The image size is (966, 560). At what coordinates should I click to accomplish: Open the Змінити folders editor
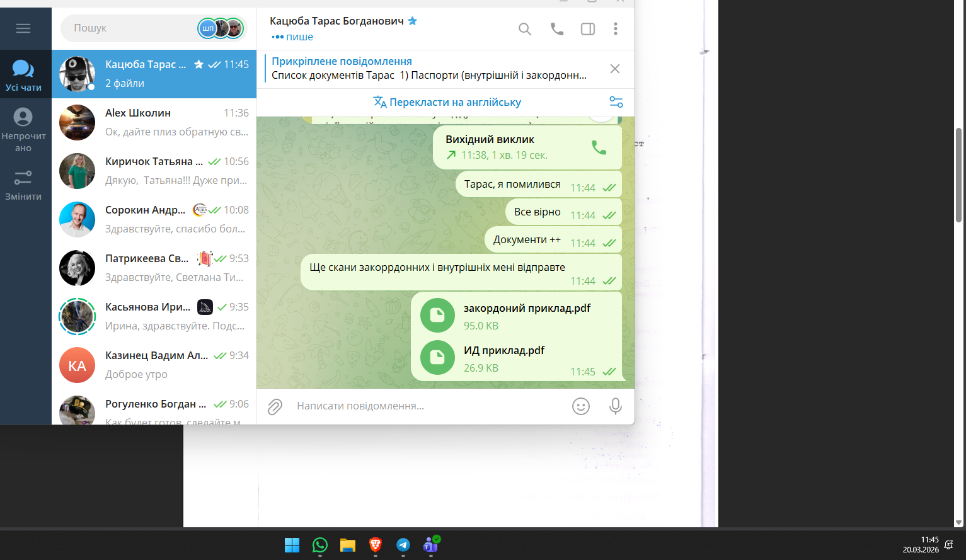click(x=23, y=185)
